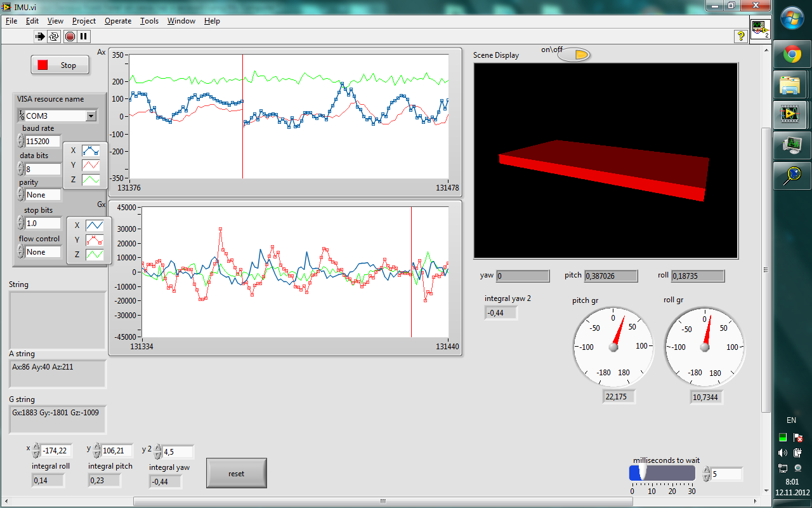812x508 pixels.
Task: Click the Run Continuously toolbar icon
Action: pos(55,37)
